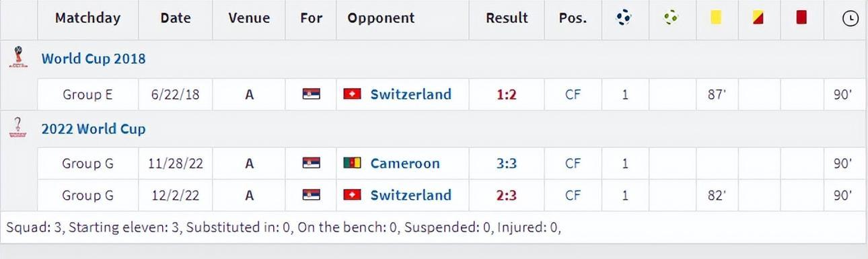Click the Cameroon flag icon
This screenshot has width=868, height=259.
click(x=352, y=163)
